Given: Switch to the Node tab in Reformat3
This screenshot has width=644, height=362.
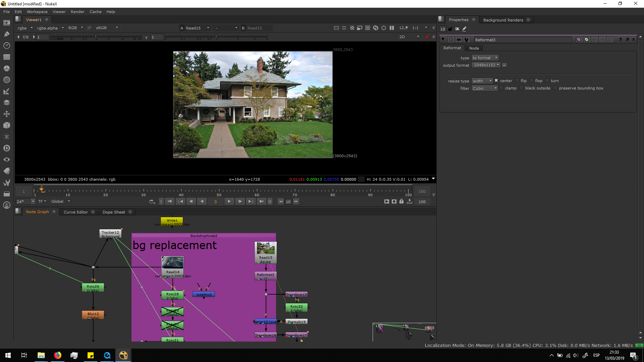Looking at the screenshot, I should point(474,48).
